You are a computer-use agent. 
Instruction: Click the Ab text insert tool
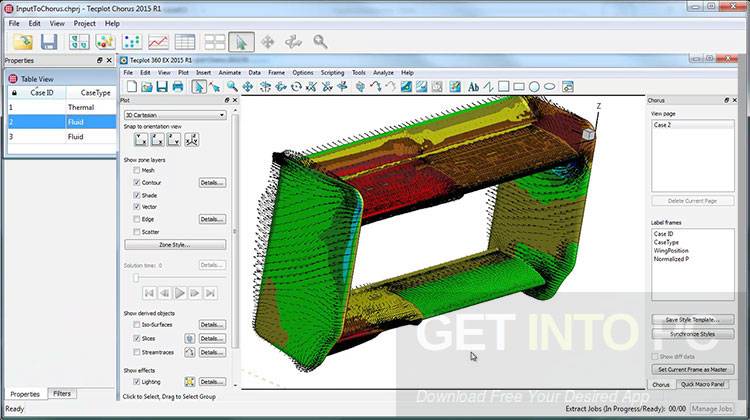pos(473,87)
